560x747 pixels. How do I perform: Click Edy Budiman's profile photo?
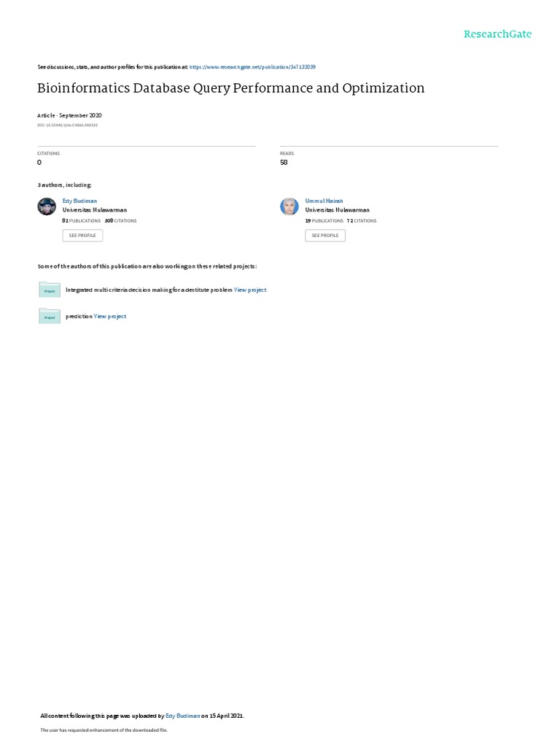pyautogui.click(x=47, y=206)
